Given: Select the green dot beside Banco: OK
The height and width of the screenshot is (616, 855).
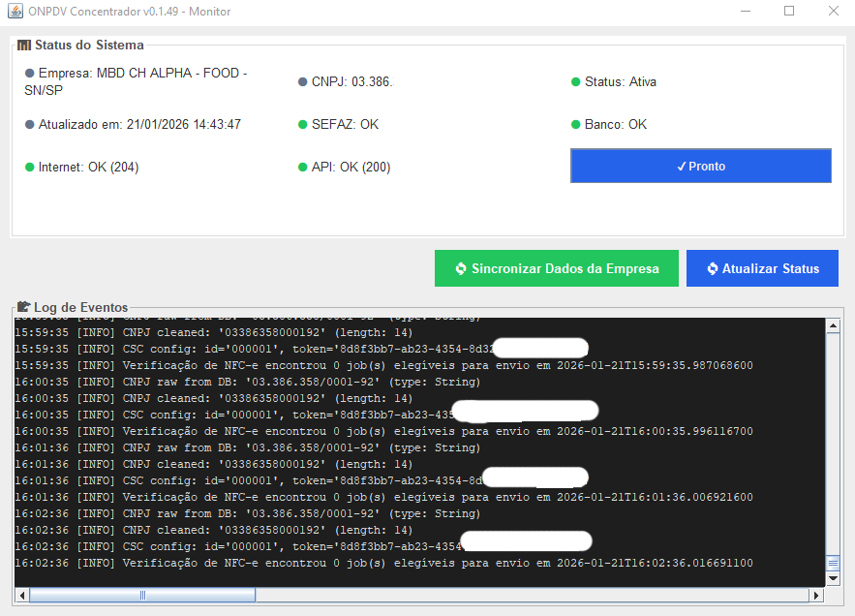Looking at the screenshot, I should tap(576, 125).
